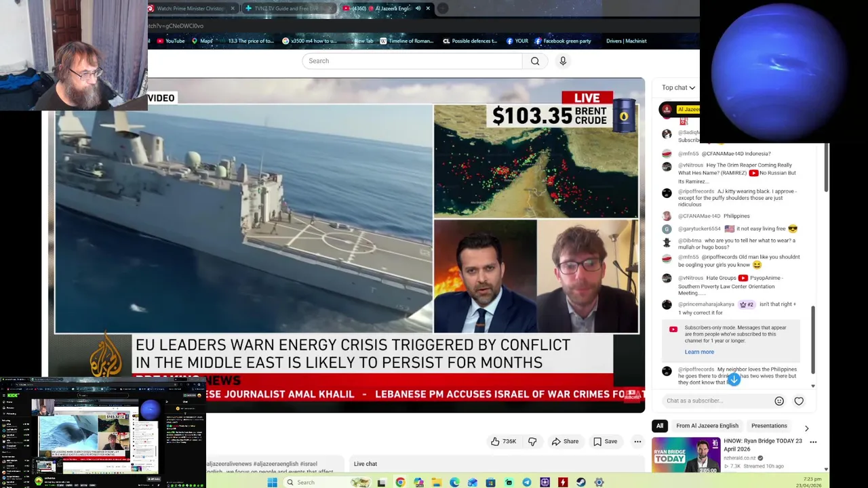Open Google Chrome from the taskbar

400,483
